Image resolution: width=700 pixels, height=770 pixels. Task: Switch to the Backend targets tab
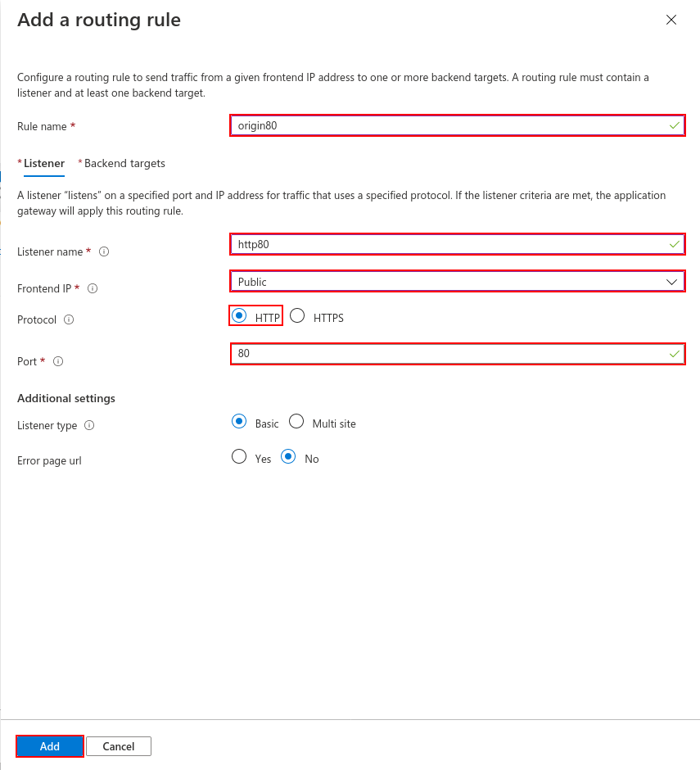pos(122,164)
